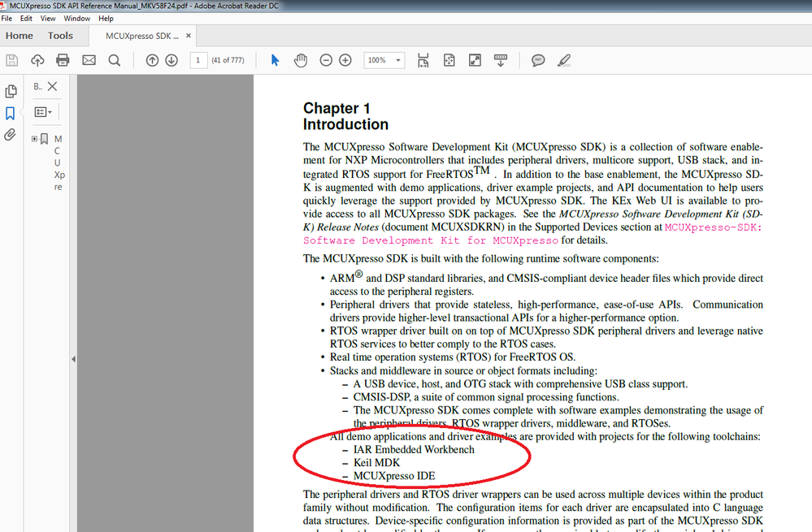Switch to the Tools tab

60,36
